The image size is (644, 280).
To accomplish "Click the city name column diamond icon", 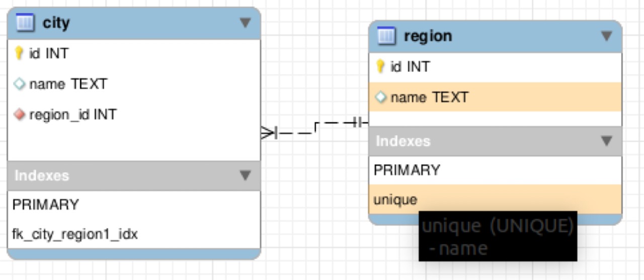I will [x=19, y=84].
